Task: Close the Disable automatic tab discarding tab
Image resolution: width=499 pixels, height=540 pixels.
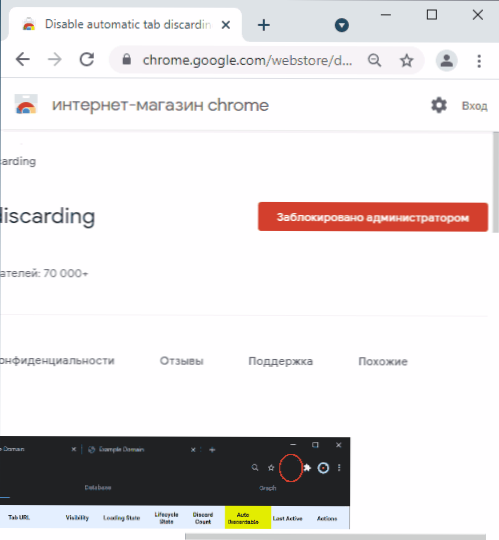Action: point(226,25)
